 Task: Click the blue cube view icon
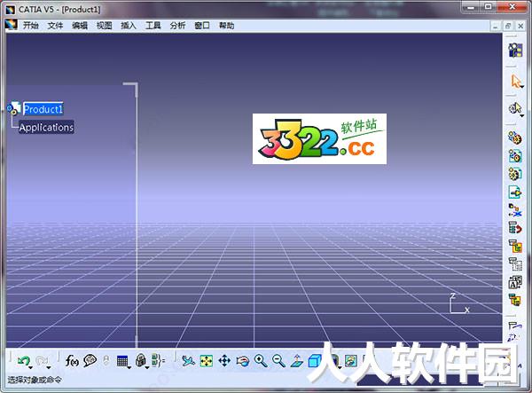pyautogui.click(x=314, y=361)
